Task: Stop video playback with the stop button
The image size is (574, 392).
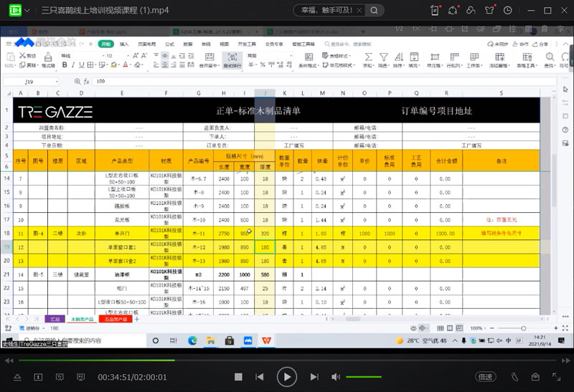Action: (238, 377)
